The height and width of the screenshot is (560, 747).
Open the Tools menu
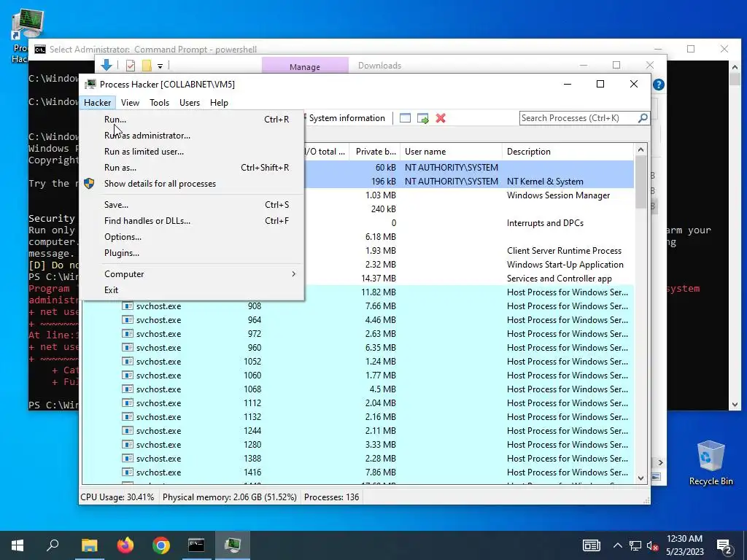(159, 102)
